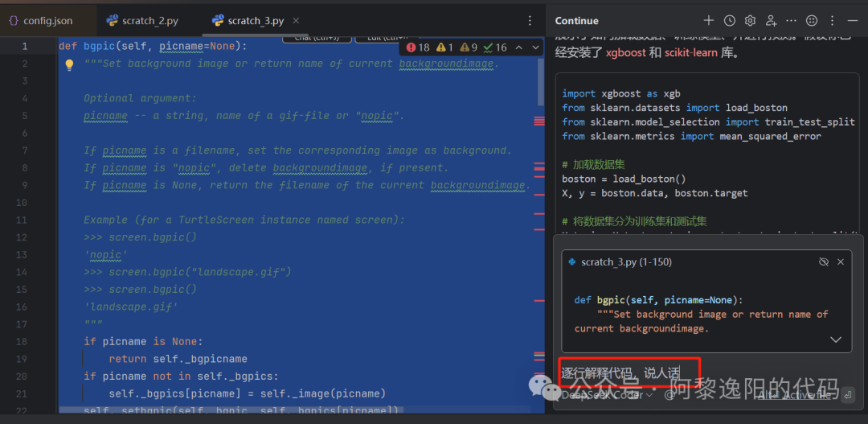Click the circular grid icon in Continue header
868x424 pixels.
[812, 21]
